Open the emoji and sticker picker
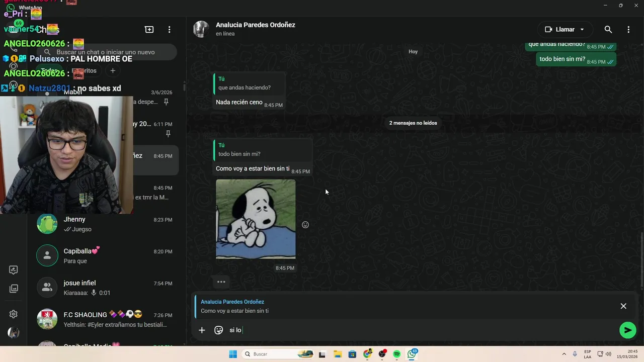 coord(219,330)
